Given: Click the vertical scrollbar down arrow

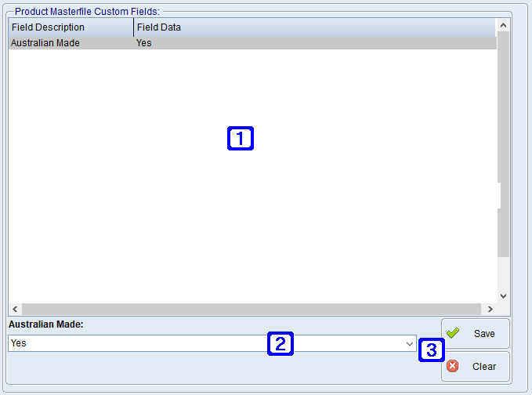Looking at the screenshot, I should (503, 296).
